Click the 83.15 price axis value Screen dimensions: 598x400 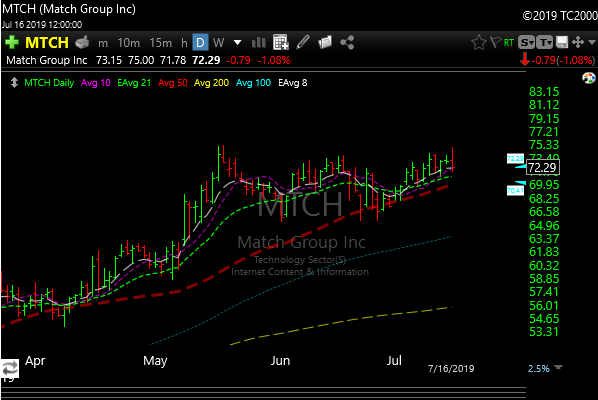pos(544,92)
